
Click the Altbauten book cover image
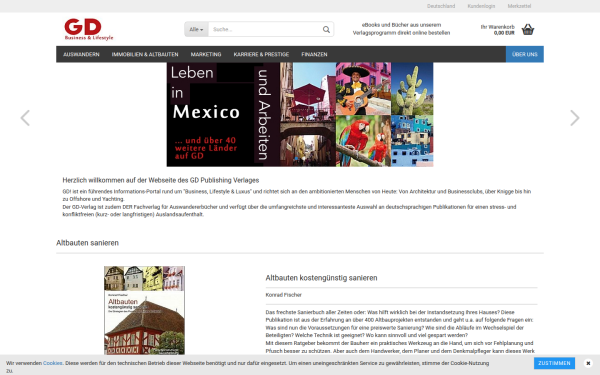(144, 310)
